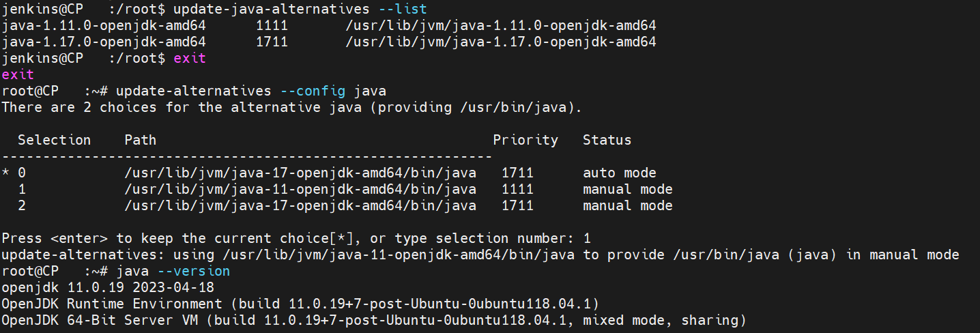Click the 'auto mode' status
The height and width of the screenshot is (333, 980).
(x=620, y=173)
